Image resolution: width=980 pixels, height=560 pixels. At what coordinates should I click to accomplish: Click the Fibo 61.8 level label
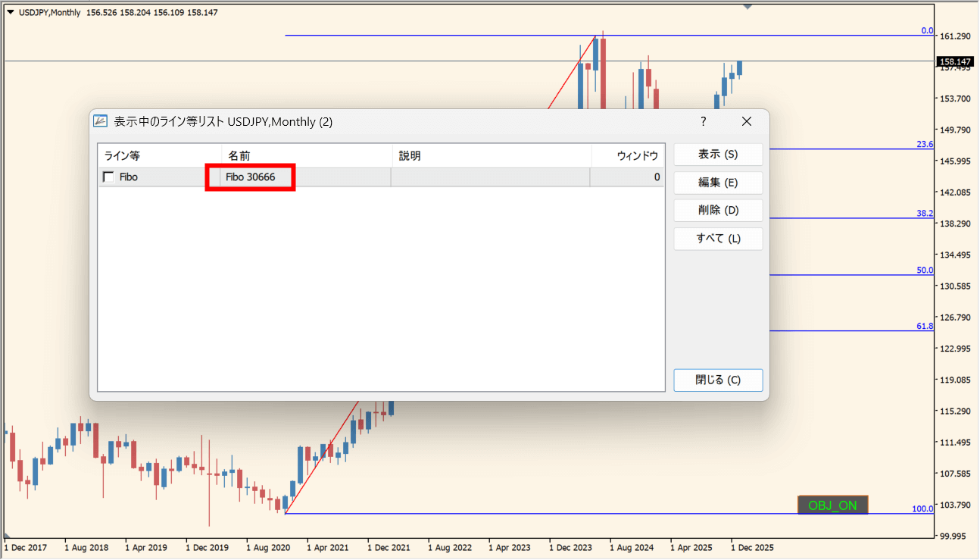coord(925,327)
